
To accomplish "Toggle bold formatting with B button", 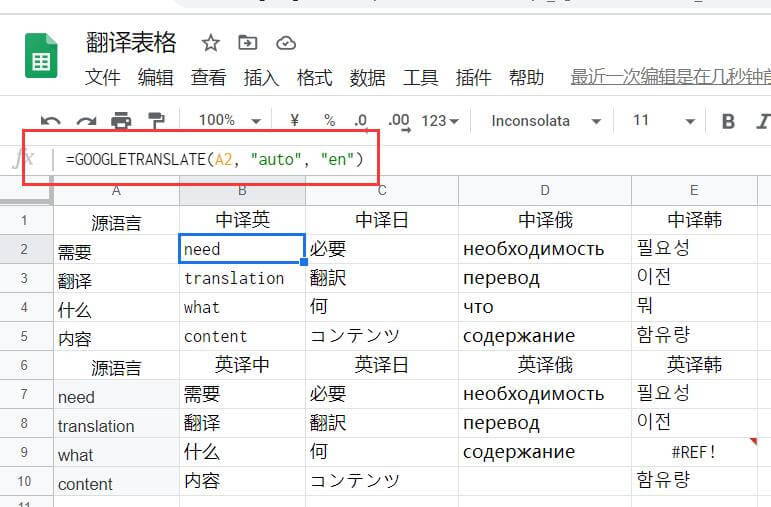I will tap(728, 121).
